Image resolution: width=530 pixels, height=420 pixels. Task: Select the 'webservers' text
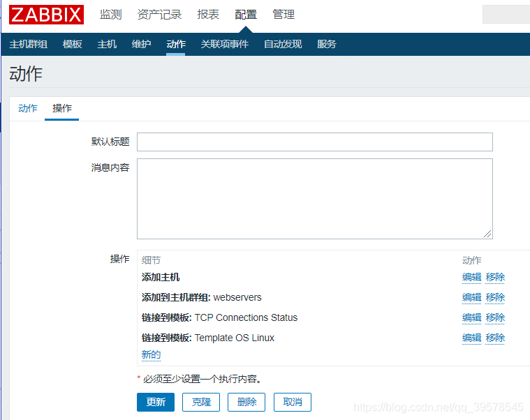237,297
